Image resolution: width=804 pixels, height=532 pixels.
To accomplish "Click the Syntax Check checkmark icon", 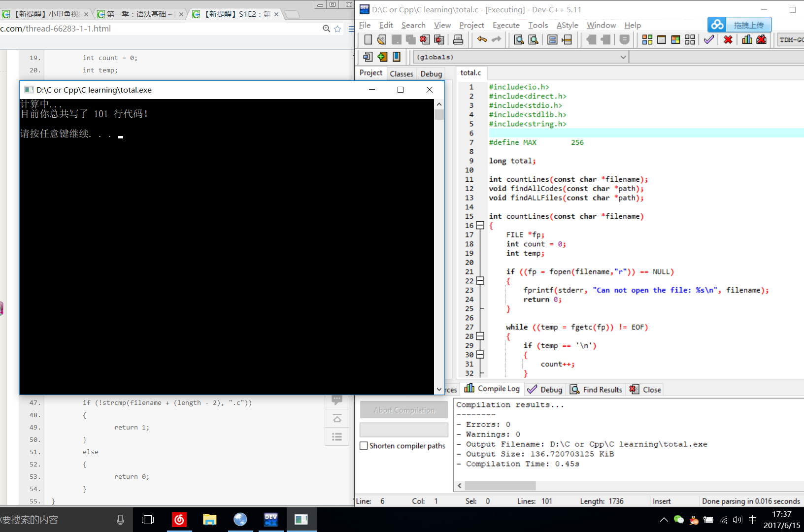I will [709, 40].
